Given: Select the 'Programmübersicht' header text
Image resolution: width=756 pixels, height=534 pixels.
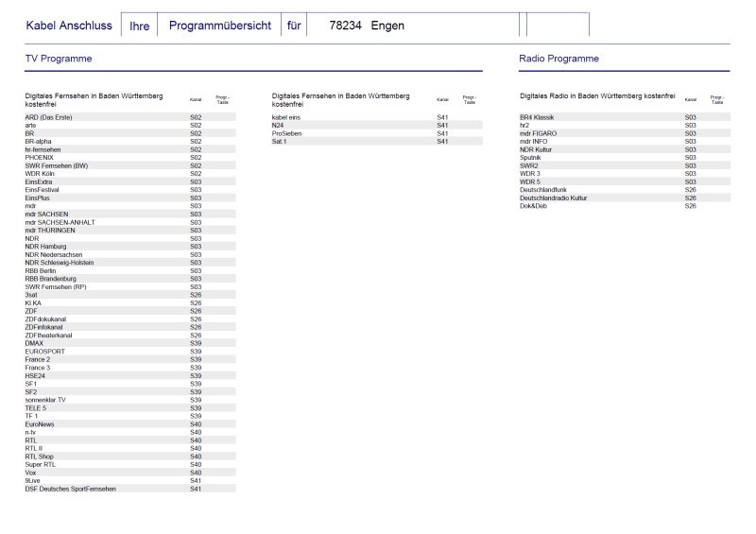Looking at the screenshot, I should point(220,26).
